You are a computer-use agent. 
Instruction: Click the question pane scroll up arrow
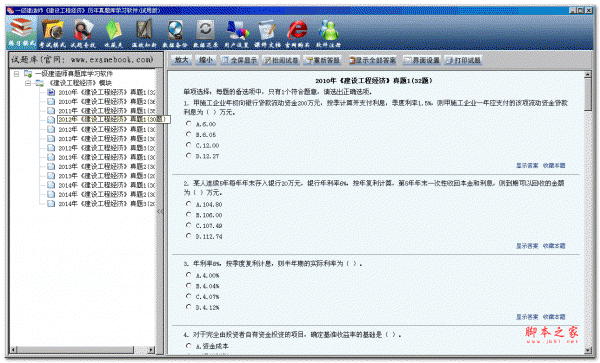tap(588, 75)
